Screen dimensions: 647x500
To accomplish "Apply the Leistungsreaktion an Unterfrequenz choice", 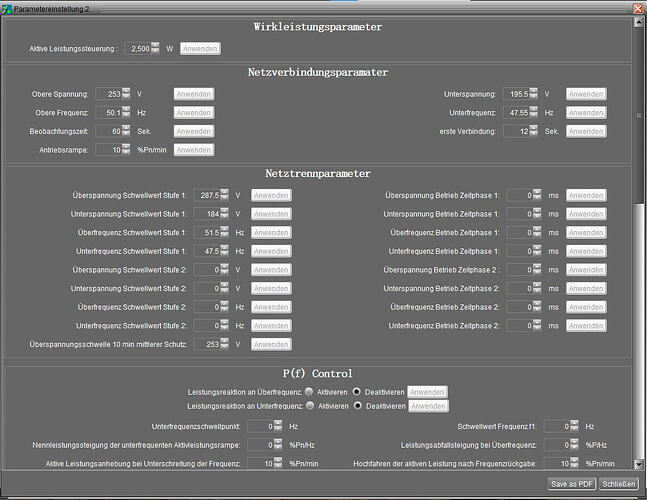I will [x=428, y=406].
